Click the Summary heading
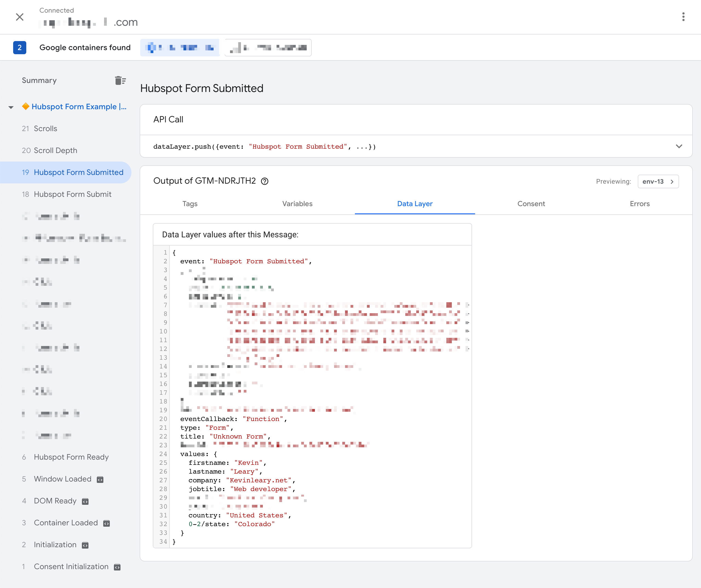 pos(39,80)
